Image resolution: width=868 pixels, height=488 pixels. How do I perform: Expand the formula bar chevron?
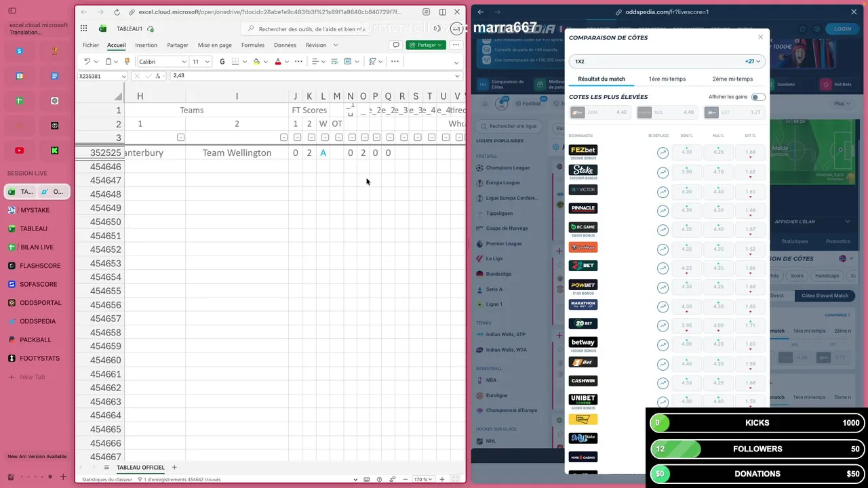click(x=458, y=76)
